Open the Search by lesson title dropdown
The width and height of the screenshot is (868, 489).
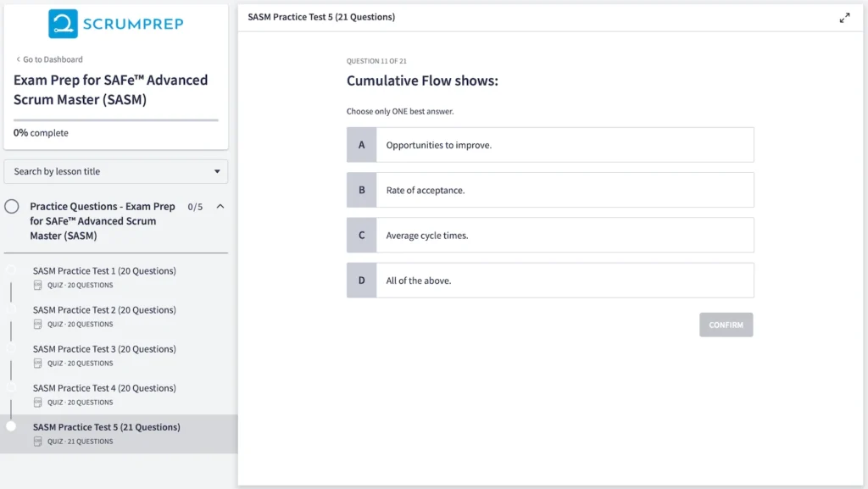pyautogui.click(x=116, y=171)
